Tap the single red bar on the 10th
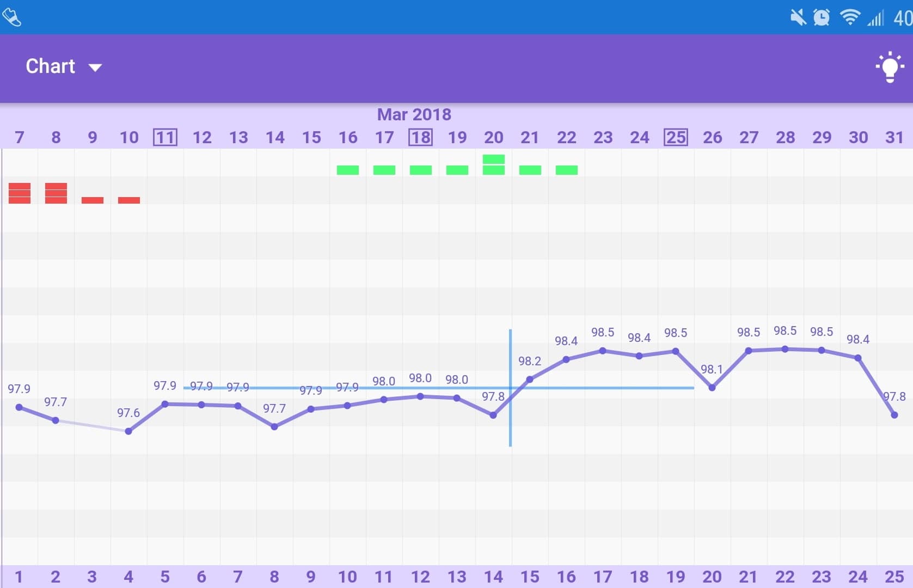This screenshot has height=588, width=913. tap(129, 200)
